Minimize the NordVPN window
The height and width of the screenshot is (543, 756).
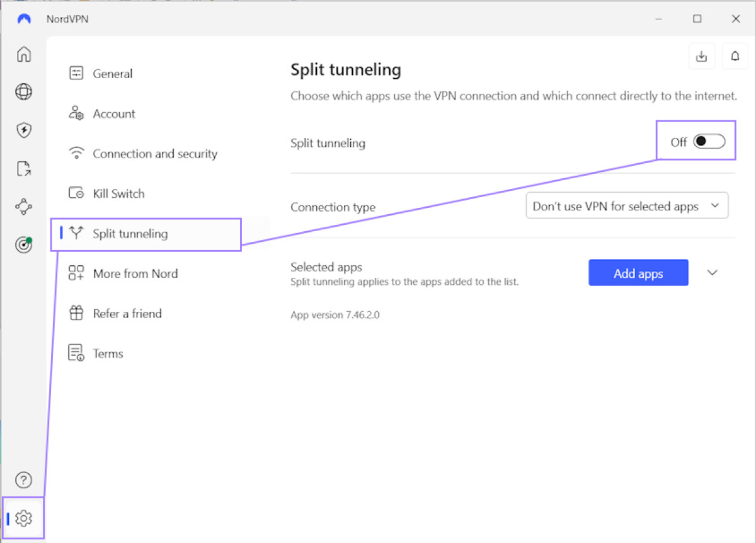coord(659,19)
